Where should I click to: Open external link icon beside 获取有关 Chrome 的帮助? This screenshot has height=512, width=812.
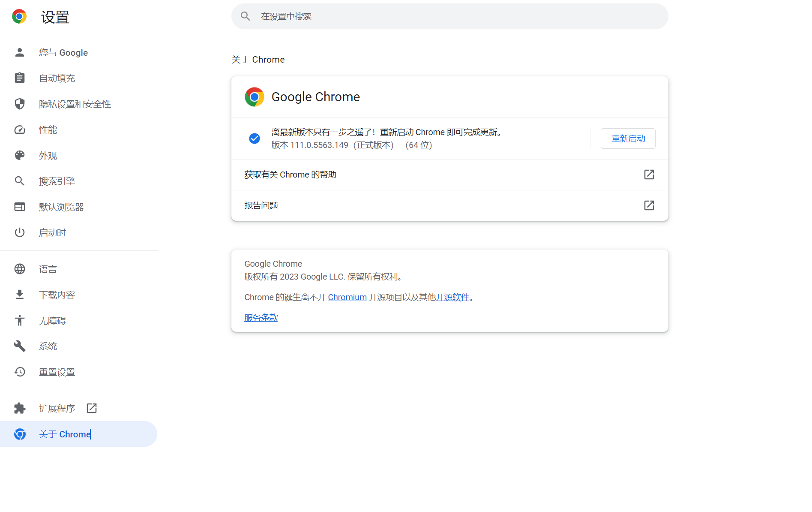(x=649, y=175)
